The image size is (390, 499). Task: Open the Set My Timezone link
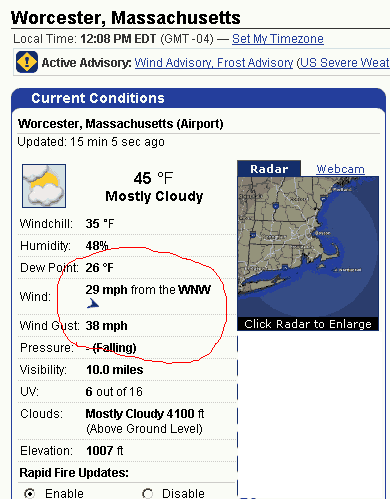278,39
